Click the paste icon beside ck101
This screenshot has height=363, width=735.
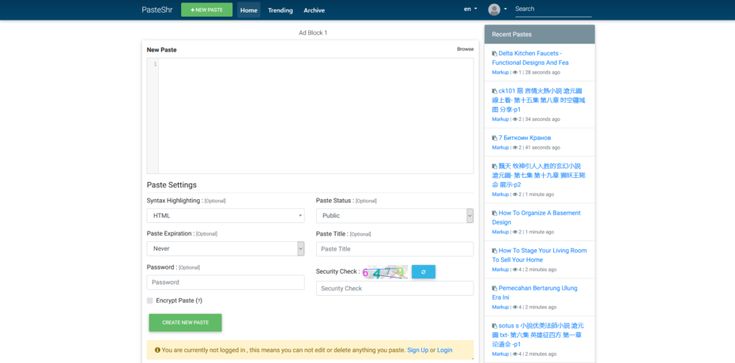[x=495, y=91]
